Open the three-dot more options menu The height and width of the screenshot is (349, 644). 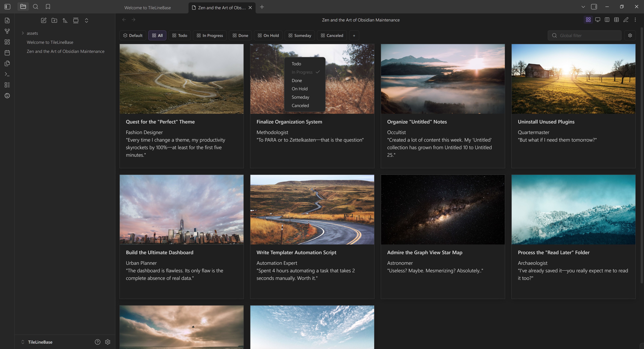tap(635, 19)
